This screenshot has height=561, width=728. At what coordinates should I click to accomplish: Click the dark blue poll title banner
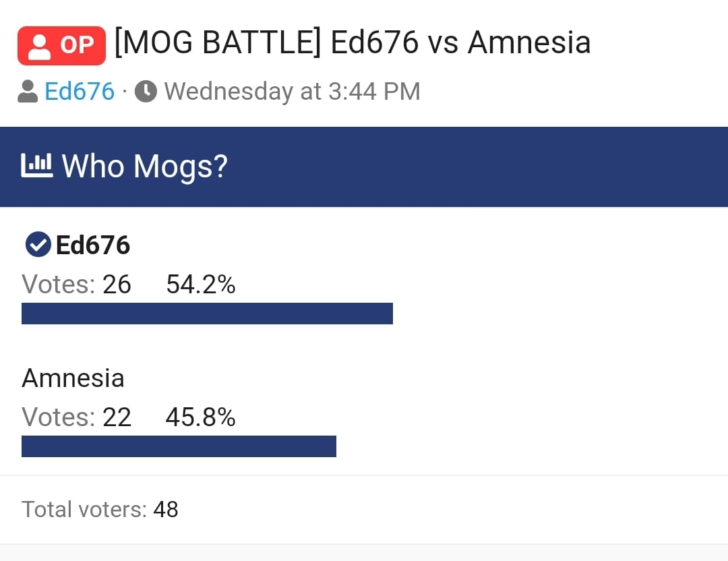pyautogui.click(x=472, y=167)
